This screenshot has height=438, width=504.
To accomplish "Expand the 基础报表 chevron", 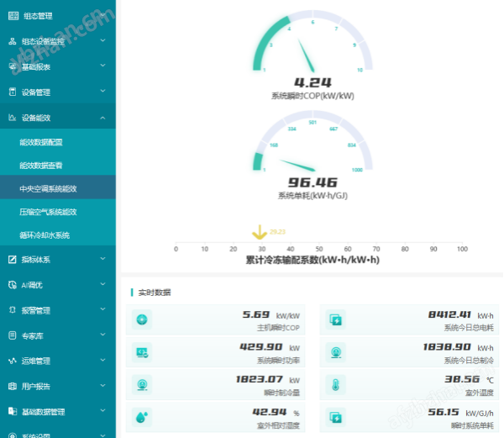I will [x=102, y=66].
